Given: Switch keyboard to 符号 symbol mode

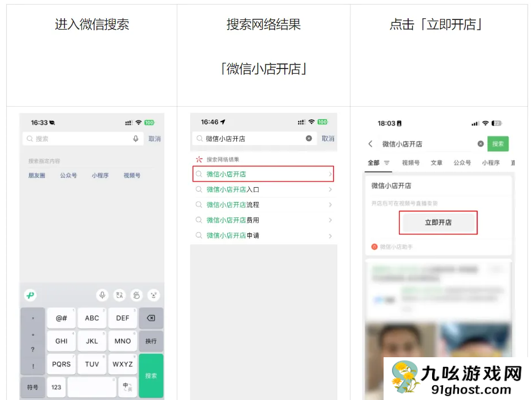Looking at the screenshot, I should (33, 387).
